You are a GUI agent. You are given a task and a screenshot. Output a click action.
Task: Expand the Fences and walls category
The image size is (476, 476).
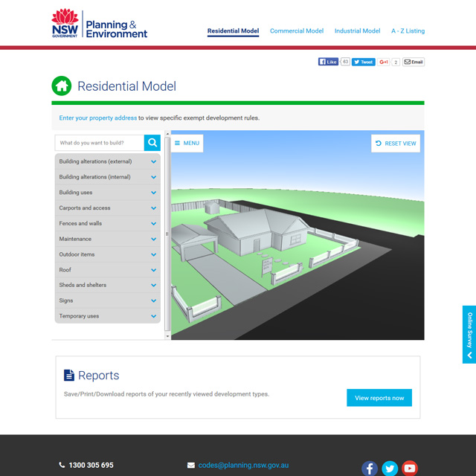[108, 223]
